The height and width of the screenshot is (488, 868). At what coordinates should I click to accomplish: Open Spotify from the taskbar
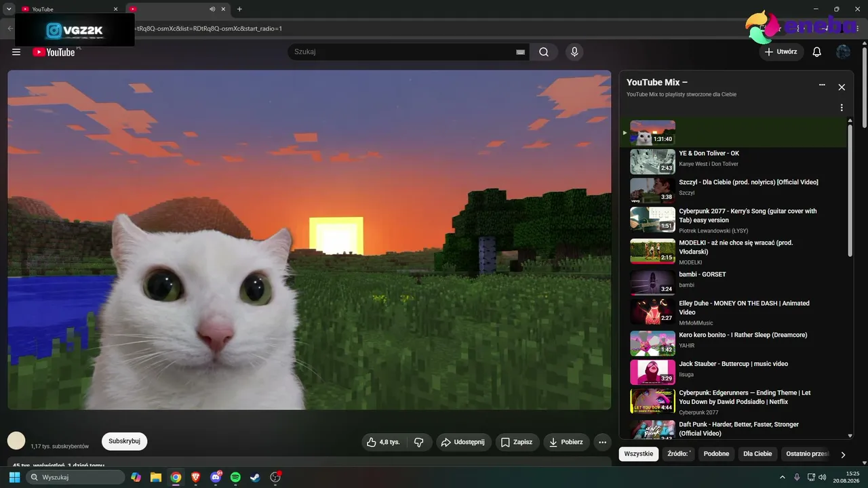[x=235, y=477]
